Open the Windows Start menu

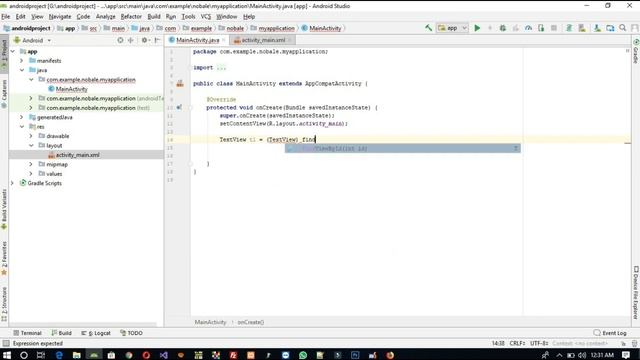point(7,355)
